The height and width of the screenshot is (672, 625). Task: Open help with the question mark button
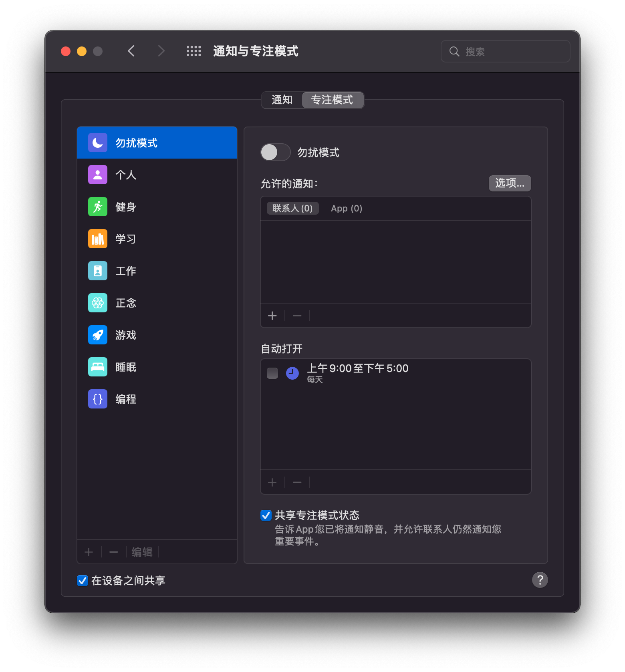click(x=540, y=579)
